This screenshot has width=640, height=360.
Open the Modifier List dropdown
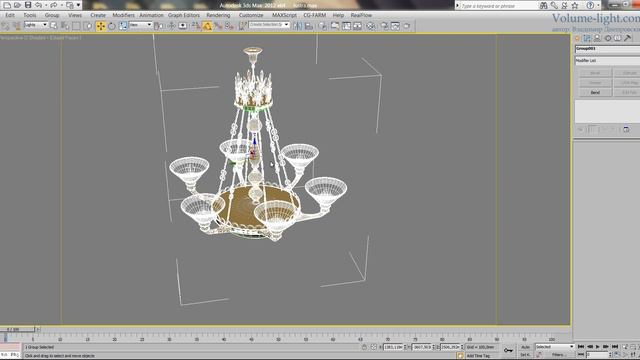tap(607, 61)
